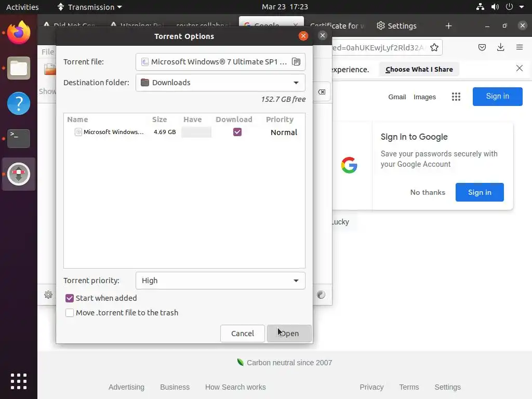The height and width of the screenshot is (399, 532).
Task: Click the clear filter icon in Transmission
Action: [322, 92]
